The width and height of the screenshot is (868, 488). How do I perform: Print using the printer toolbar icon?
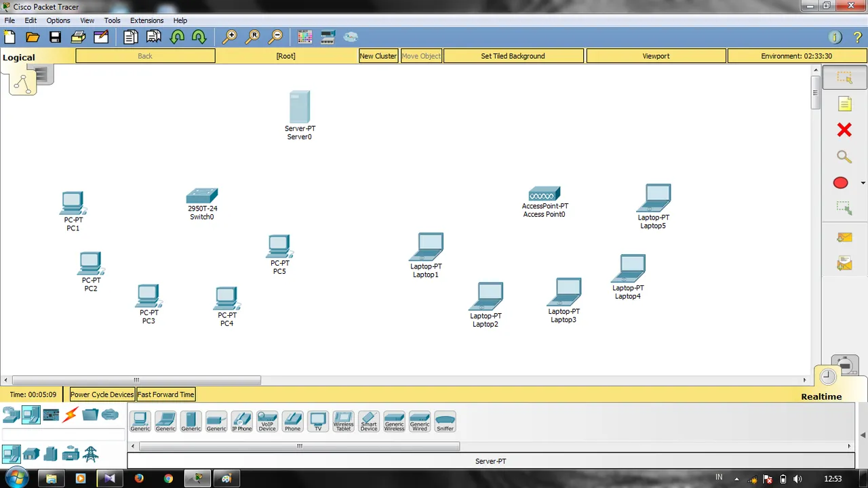pos(78,37)
